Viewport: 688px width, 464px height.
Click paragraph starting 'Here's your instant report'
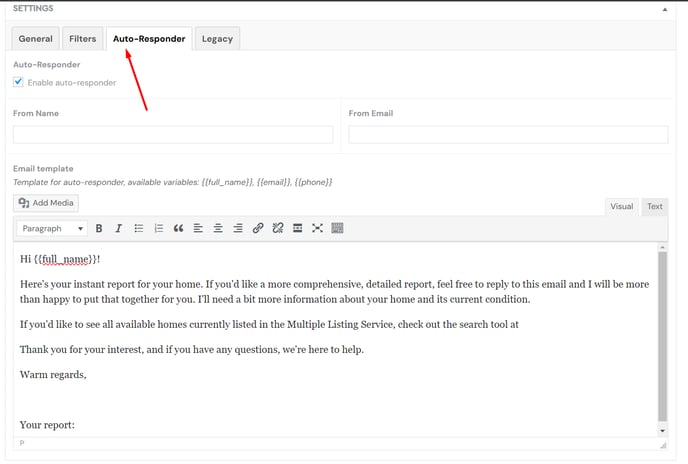click(x=334, y=292)
